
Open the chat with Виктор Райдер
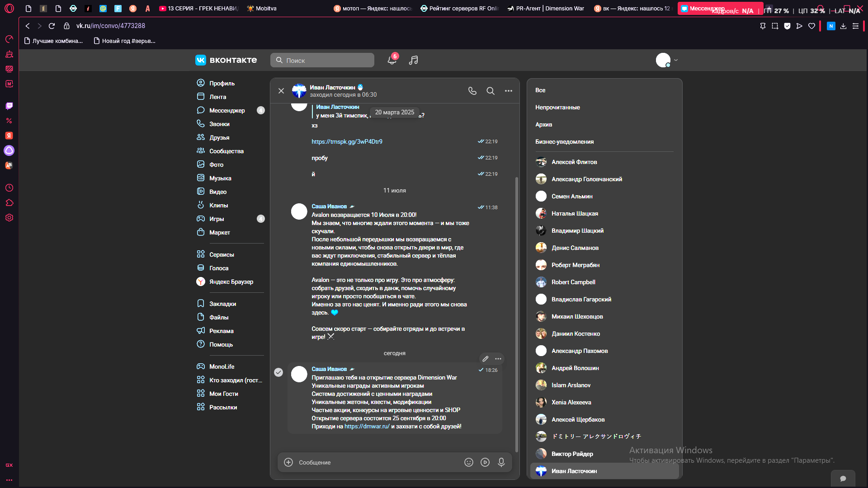coord(604,454)
